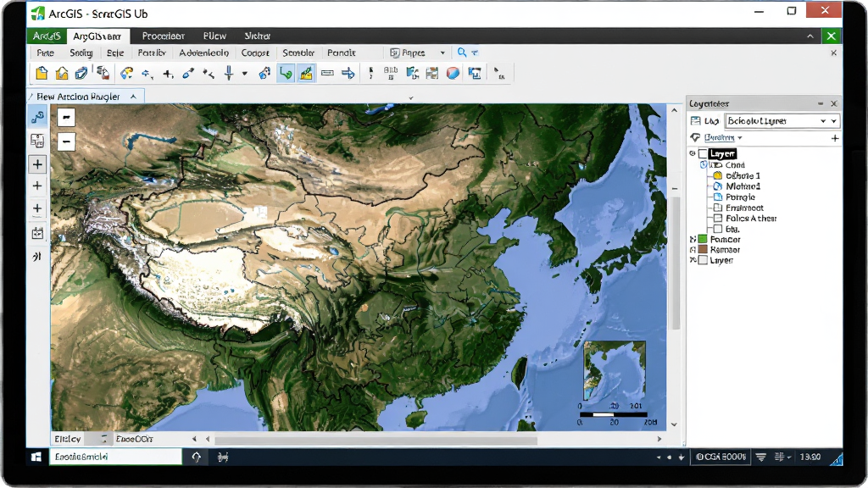
Task: Close the Layerioter panel
Action: pos(834,103)
